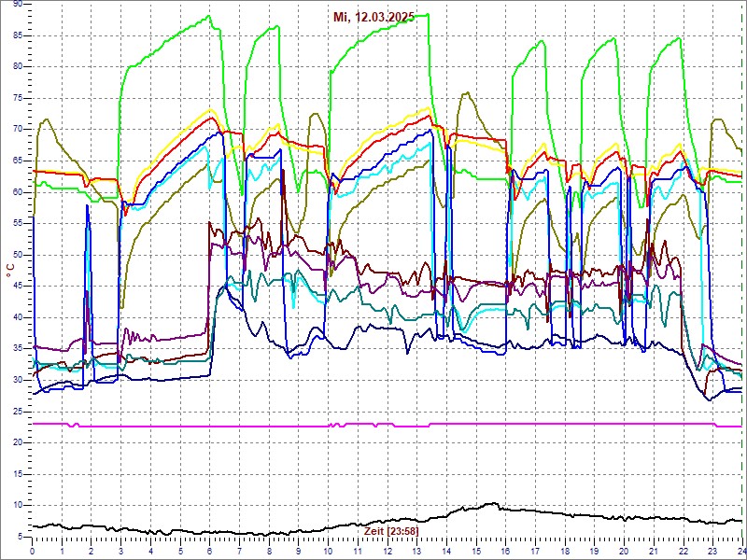Click hour 21 on the time axis

pyautogui.click(x=653, y=551)
